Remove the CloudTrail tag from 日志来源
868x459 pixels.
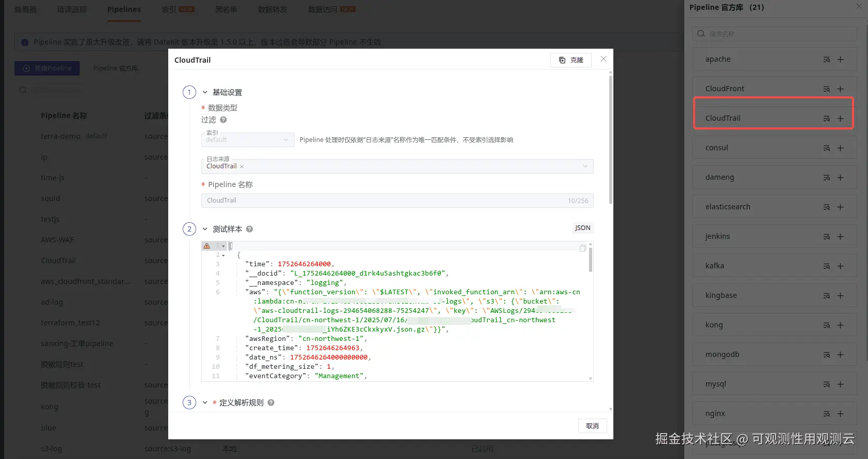[x=242, y=167]
